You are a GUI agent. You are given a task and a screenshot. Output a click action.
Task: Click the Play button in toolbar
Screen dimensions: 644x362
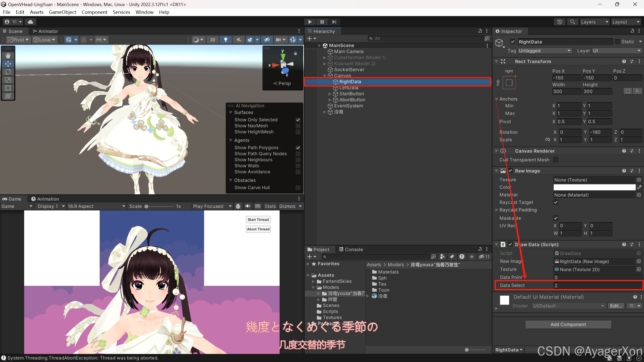310,22
